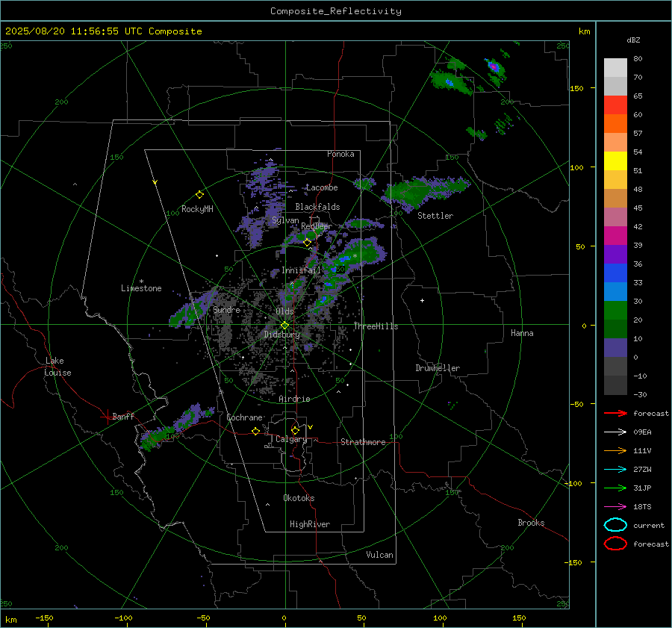Click the Olds town label

coord(284,311)
